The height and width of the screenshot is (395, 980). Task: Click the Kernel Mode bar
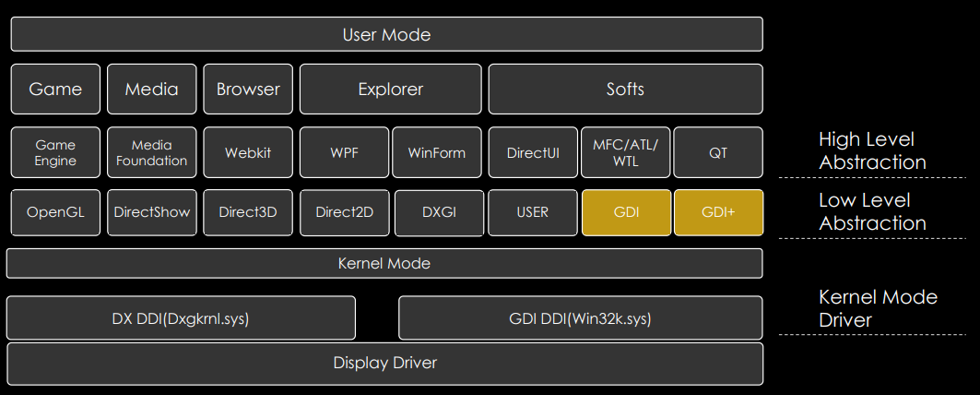[384, 263]
